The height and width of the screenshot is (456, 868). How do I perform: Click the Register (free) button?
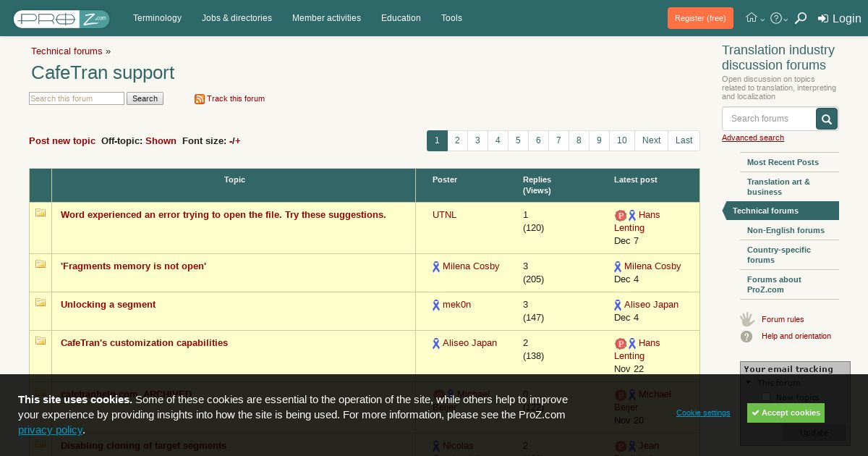[700, 18]
